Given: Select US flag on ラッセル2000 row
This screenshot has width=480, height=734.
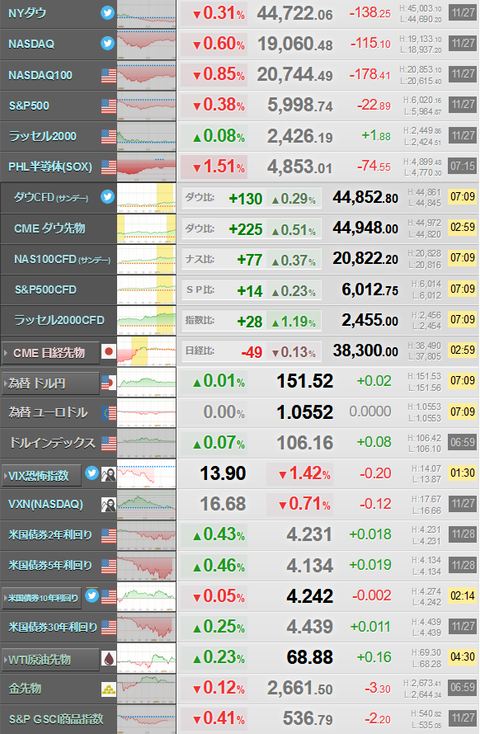Looking at the screenshot, I should click(109, 136).
